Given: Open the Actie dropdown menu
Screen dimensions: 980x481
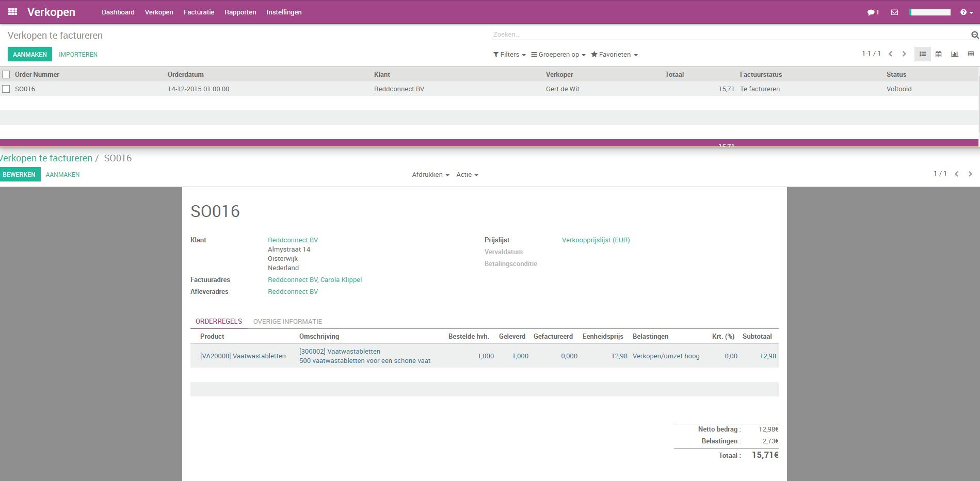Looking at the screenshot, I should pos(466,175).
